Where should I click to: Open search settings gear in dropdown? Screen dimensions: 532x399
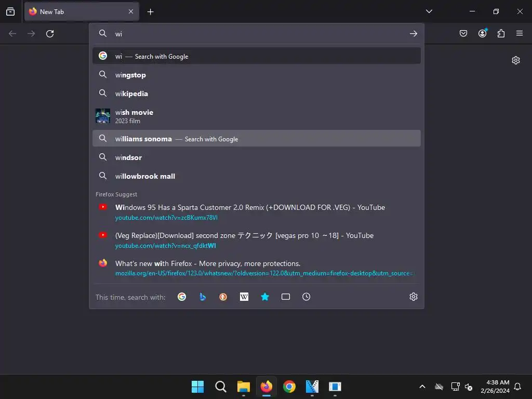tap(413, 297)
